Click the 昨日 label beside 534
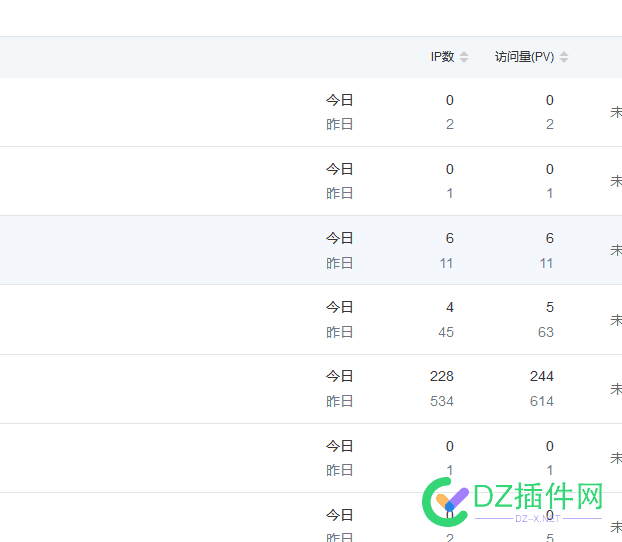Screen dimensions: 622x542 point(340,401)
